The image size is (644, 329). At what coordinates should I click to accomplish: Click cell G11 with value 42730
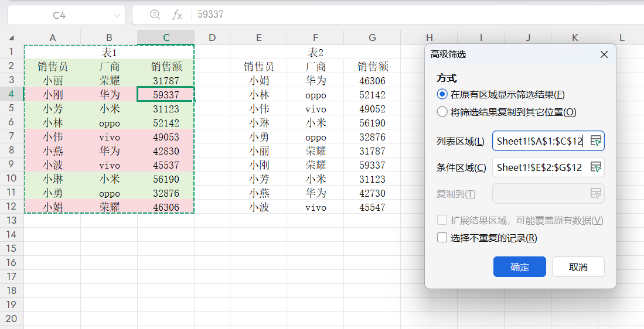pyautogui.click(x=372, y=193)
